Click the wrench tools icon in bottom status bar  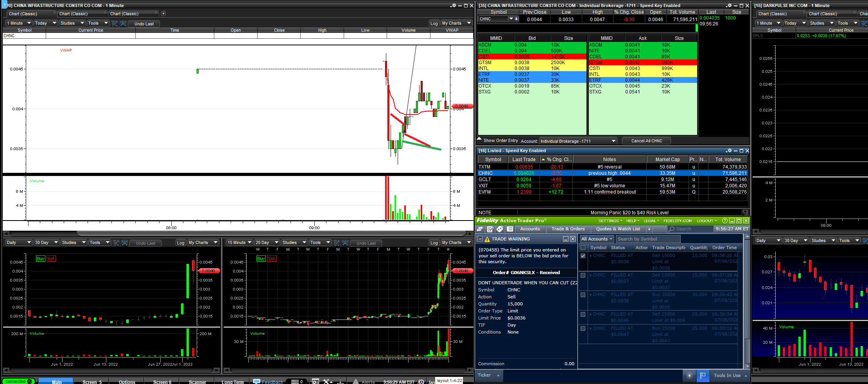click(x=327, y=381)
